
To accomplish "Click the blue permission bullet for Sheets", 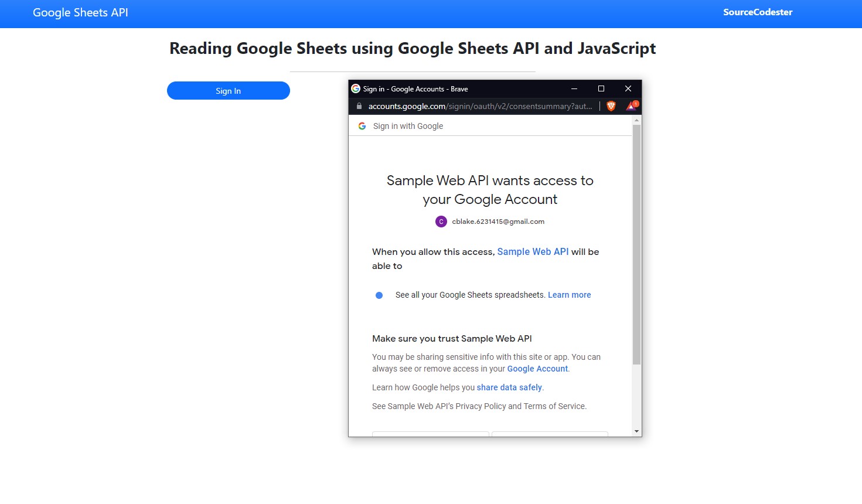I will [379, 295].
